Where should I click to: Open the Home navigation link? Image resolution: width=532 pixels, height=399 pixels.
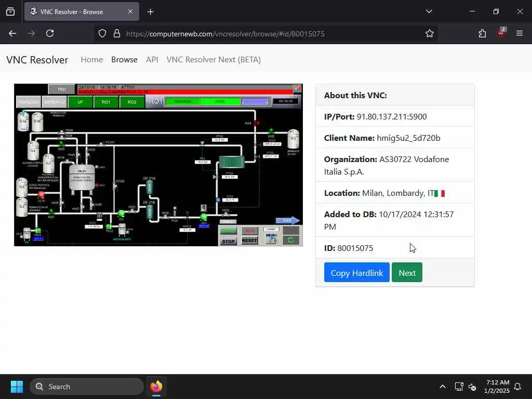coord(91,60)
